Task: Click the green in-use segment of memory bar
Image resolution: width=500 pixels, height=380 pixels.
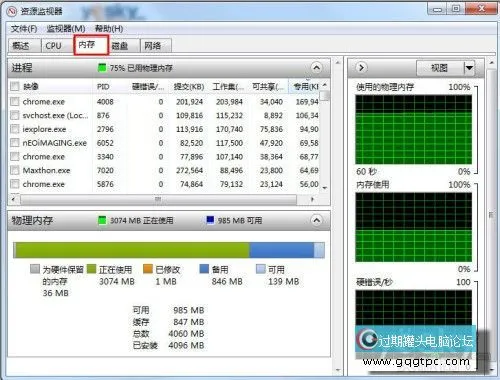Action: (132, 250)
